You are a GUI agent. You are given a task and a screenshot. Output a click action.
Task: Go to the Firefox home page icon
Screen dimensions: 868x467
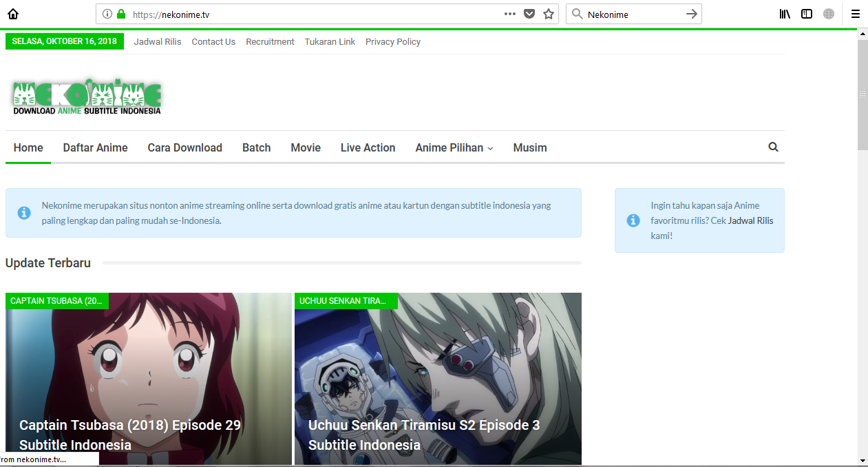point(13,14)
